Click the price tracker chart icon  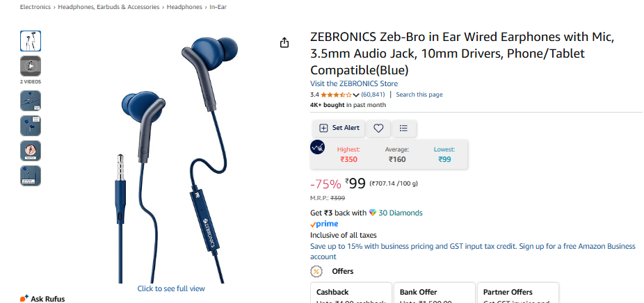[x=318, y=147]
